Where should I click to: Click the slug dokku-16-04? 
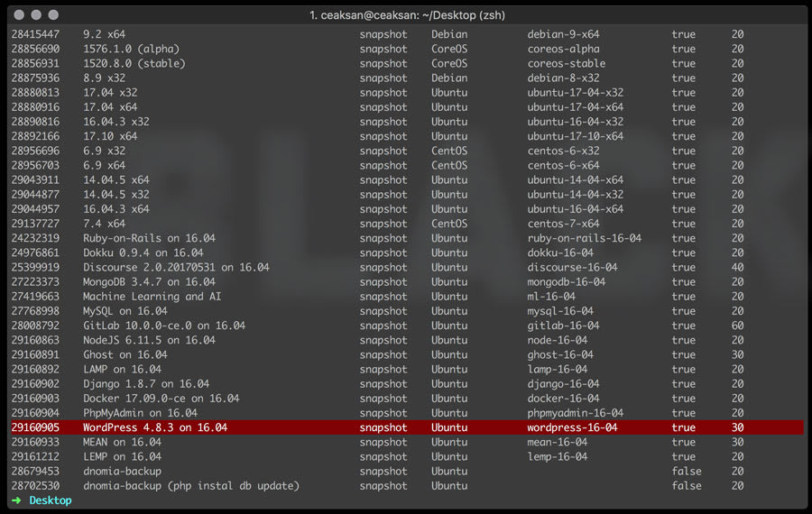tap(560, 252)
